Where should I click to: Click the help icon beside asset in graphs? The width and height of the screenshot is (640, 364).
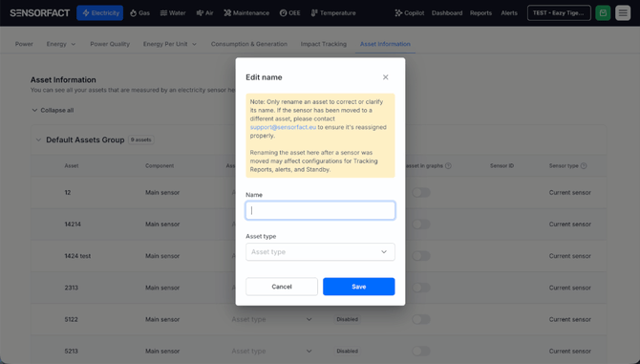448,166
